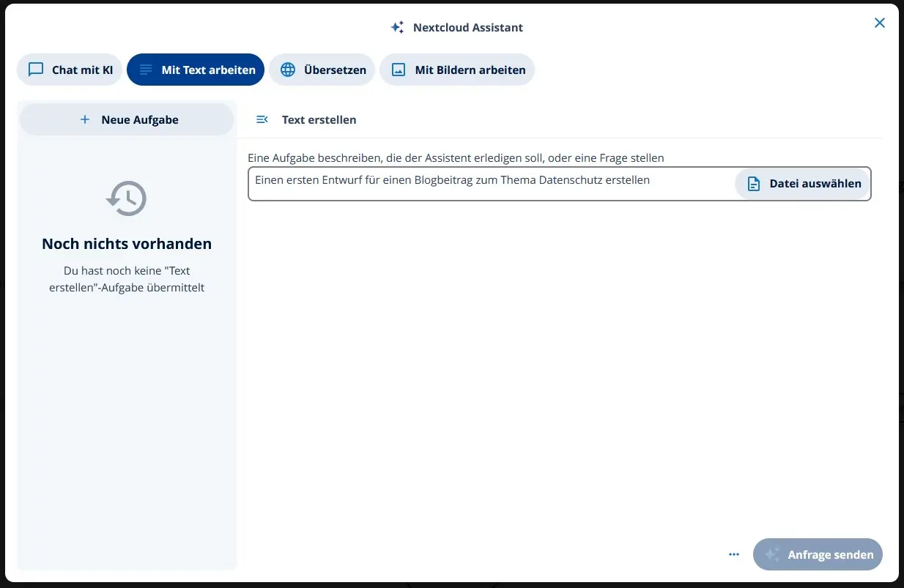Click the Anfrage senden button
Screen dimensions: 904x588
pos(818,554)
